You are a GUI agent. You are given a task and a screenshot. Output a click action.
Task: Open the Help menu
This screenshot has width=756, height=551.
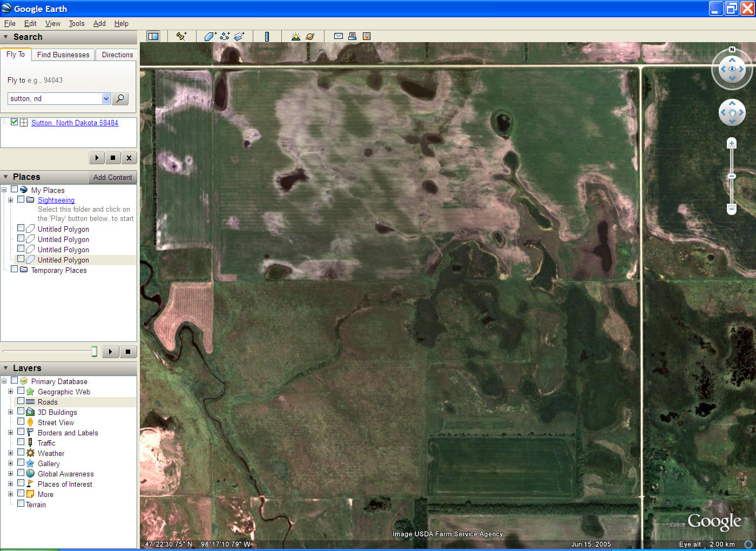pos(122,23)
